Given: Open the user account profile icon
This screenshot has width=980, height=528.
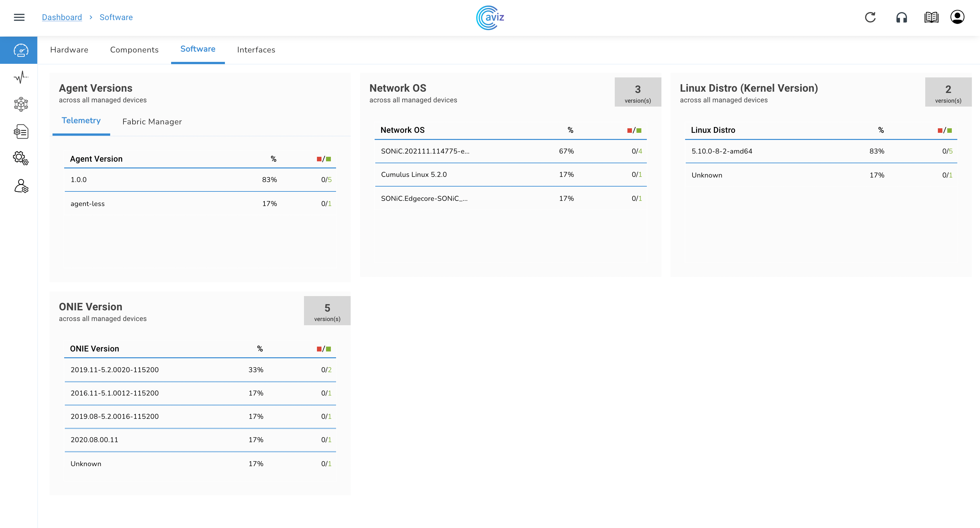Looking at the screenshot, I should [957, 17].
